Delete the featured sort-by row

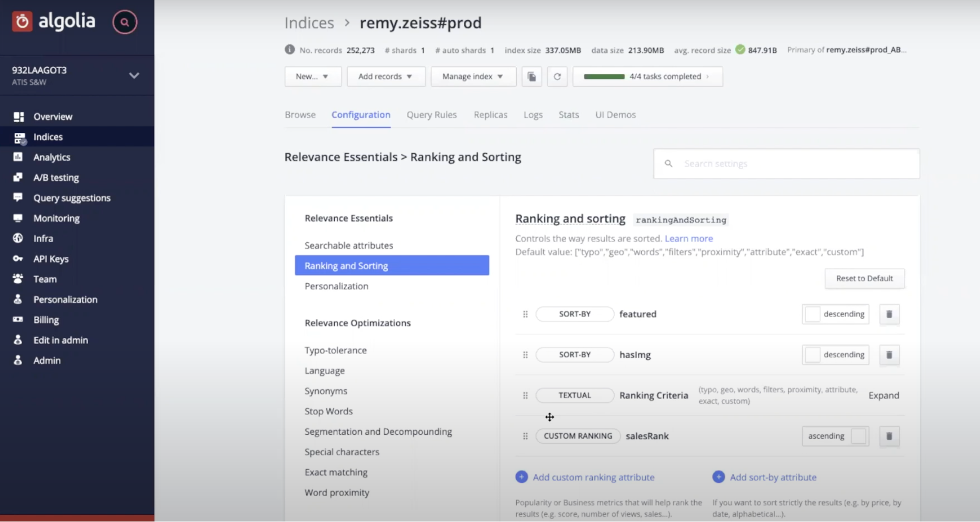point(889,314)
